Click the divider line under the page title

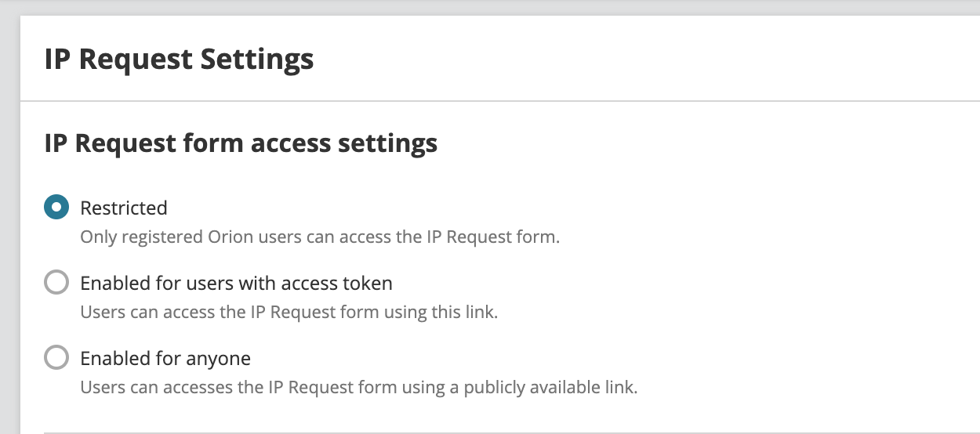(500, 101)
